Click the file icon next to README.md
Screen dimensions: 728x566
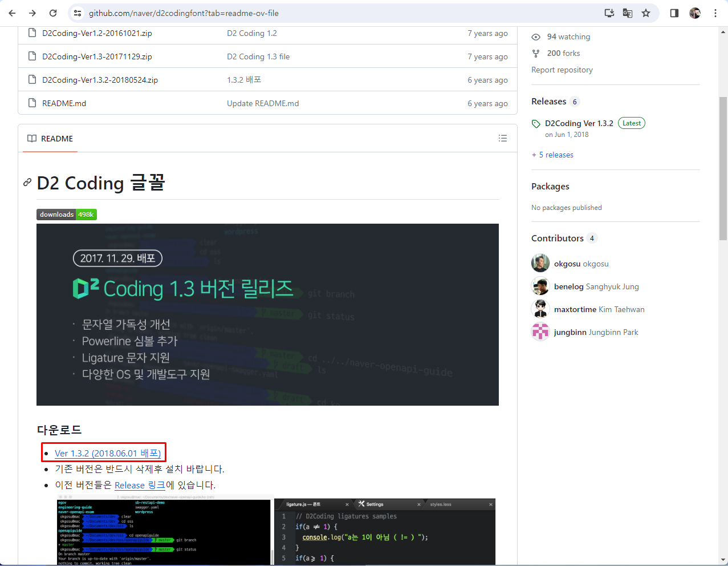pyautogui.click(x=31, y=103)
